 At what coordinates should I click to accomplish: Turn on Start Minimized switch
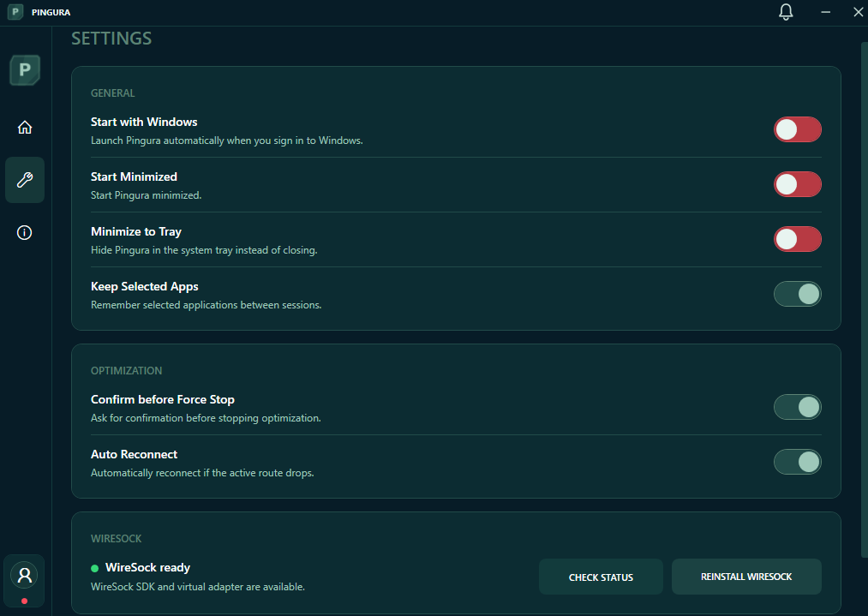[x=797, y=184]
